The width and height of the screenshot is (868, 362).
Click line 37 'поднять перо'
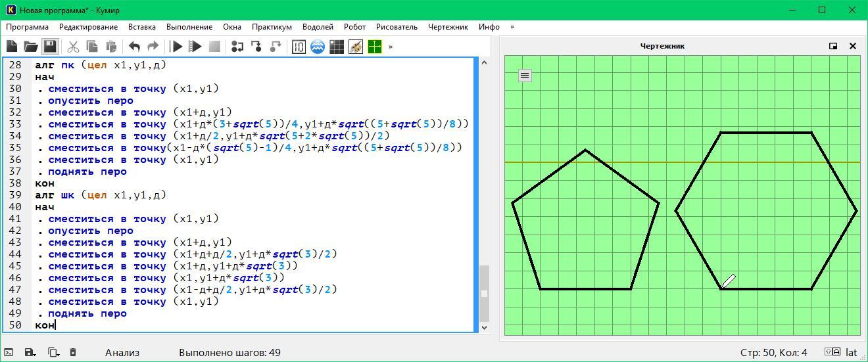87,171
